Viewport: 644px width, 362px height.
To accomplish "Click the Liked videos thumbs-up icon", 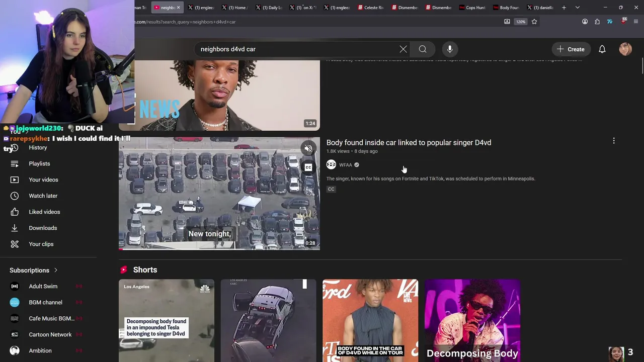I will (x=15, y=212).
